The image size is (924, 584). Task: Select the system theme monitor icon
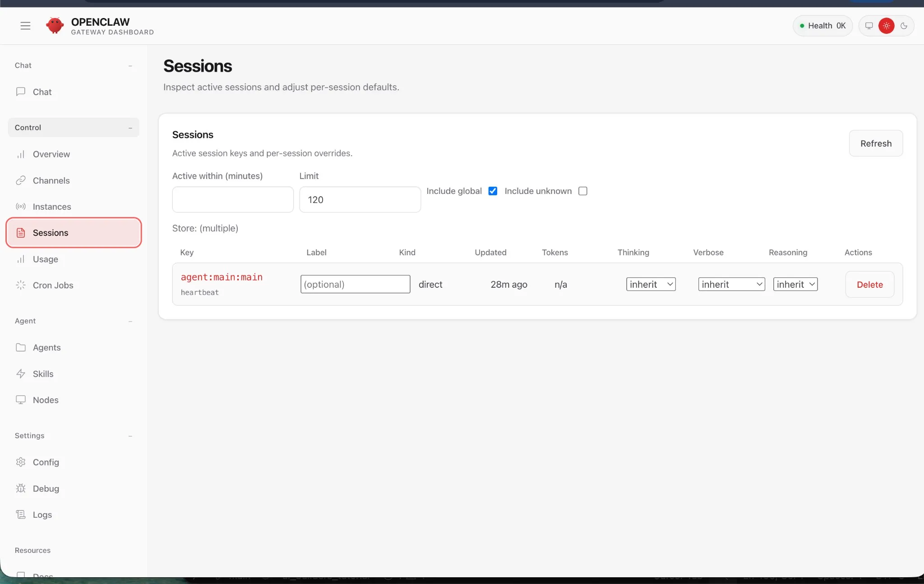point(869,26)
